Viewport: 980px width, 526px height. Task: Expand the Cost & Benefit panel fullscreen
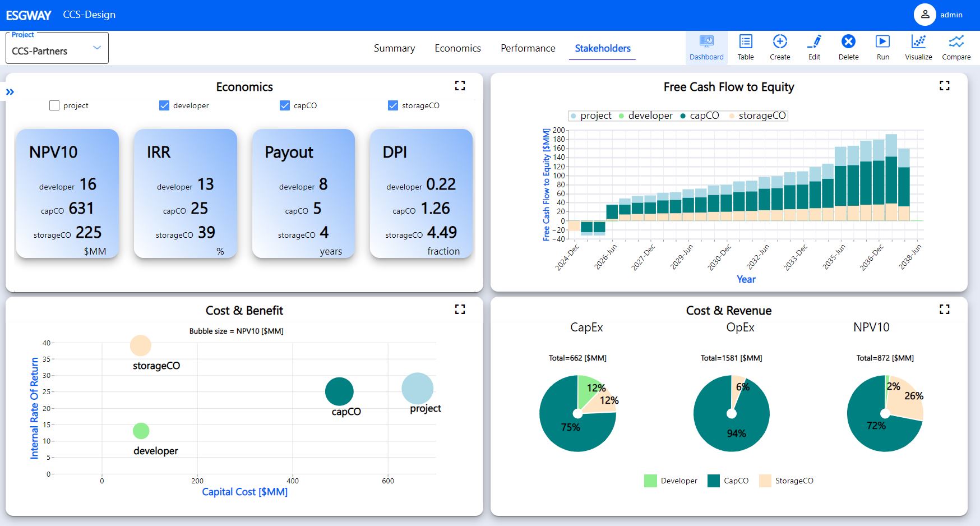click(x=460, y=310)
